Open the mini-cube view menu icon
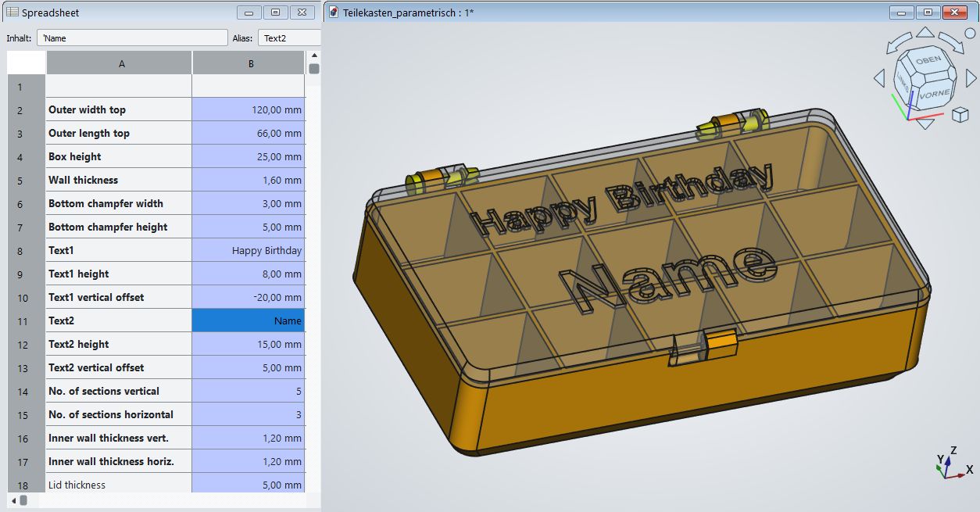The width and height of the screenshot is (980, 512). (960, 115)
